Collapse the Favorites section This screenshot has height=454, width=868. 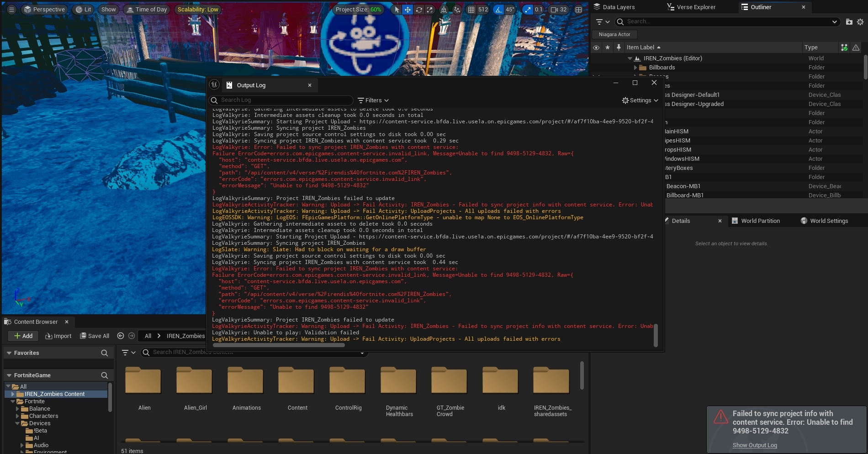click(9, 353)
